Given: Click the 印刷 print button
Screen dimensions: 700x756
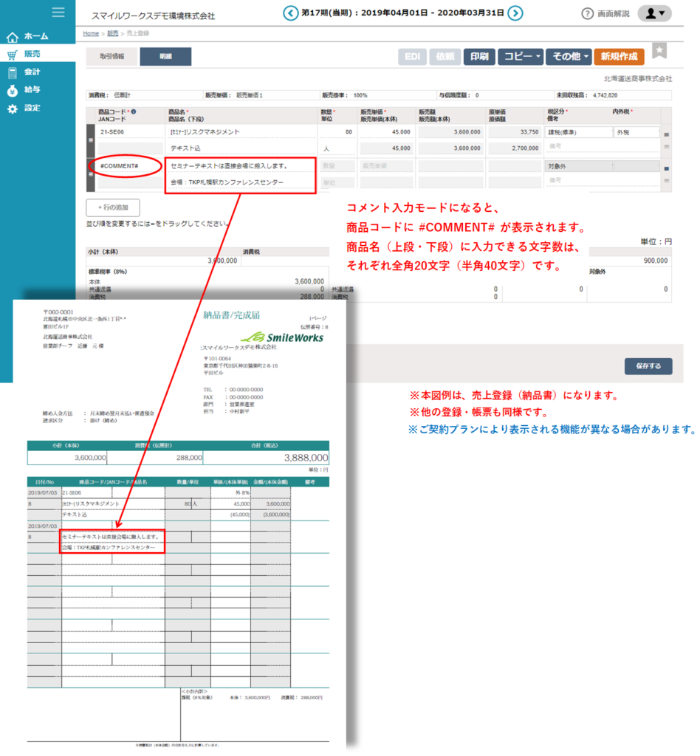Looking at the screenshot, I should tap(479, 57).
